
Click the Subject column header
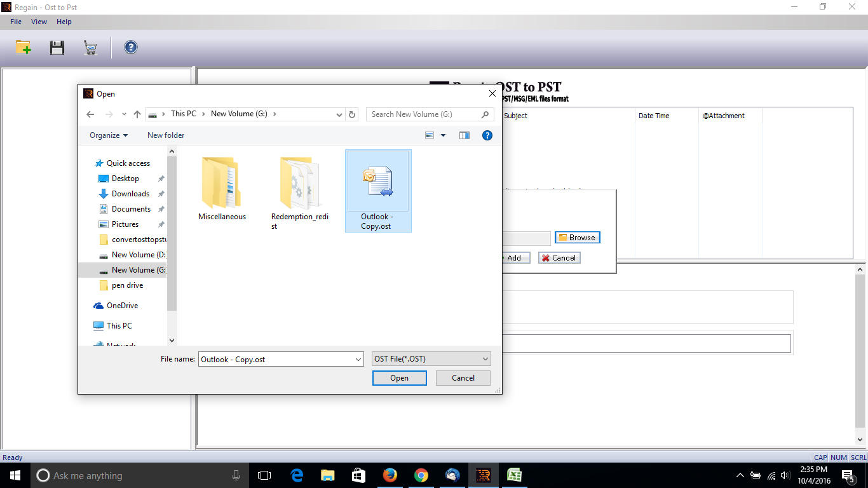(515, 116)
